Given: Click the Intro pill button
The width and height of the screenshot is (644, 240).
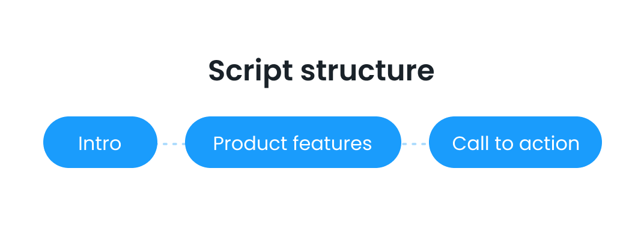Looking at the screenshot, I should pos(100,142).
